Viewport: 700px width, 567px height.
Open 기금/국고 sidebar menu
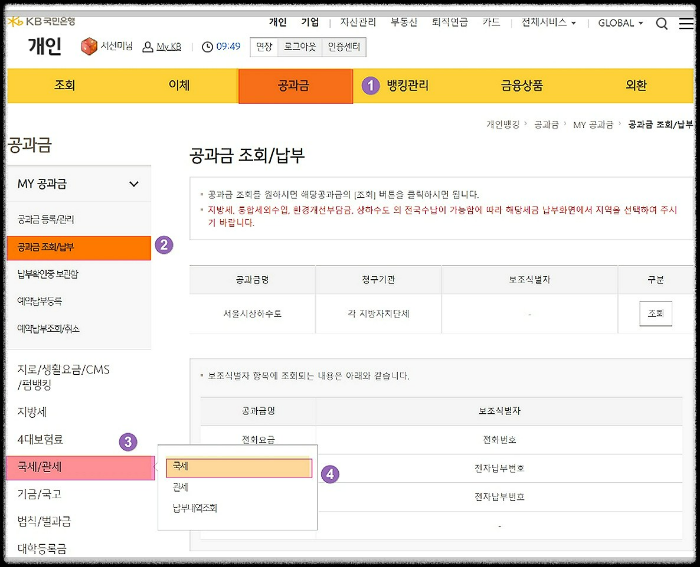click(x=39, y=494)
